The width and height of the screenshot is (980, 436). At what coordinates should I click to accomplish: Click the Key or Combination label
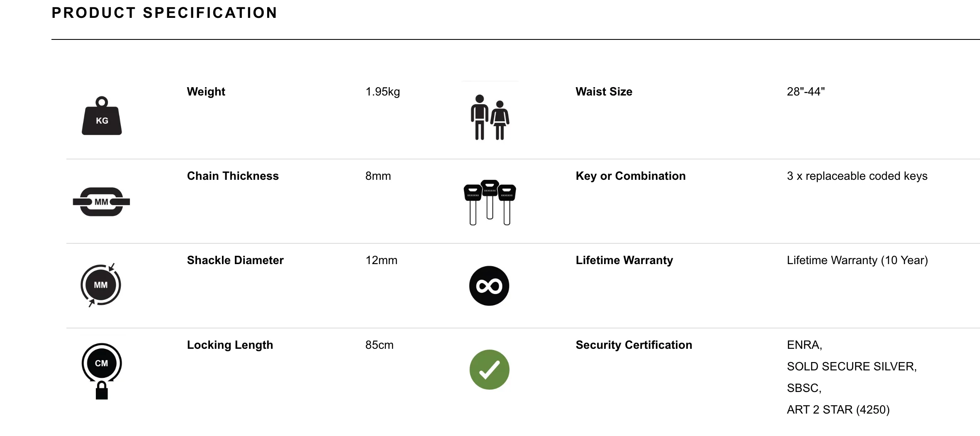coord(631,176)
